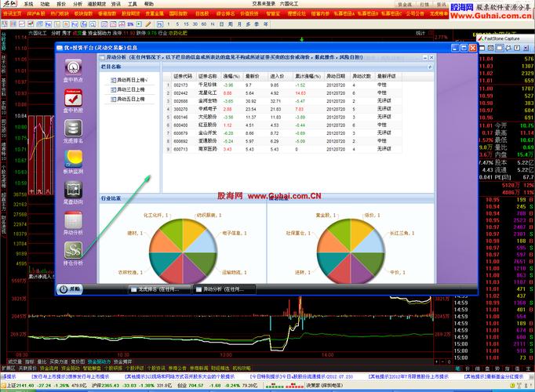
Task: Click the 异动分析 calendar icon
Action: click(73, 221)
